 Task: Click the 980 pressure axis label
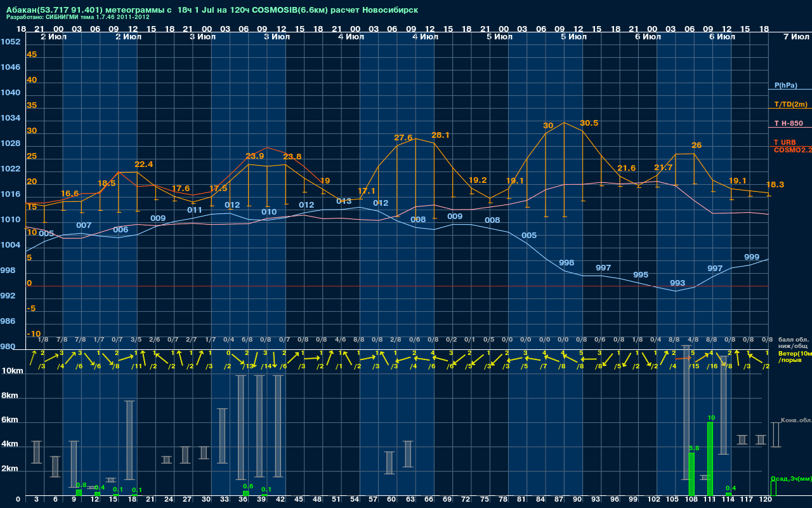click(8, 347)
